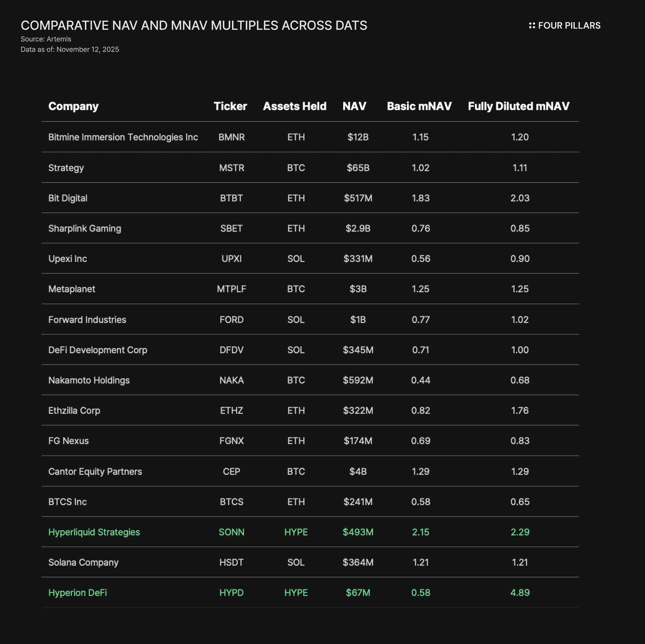Click the SONN ticker in green

(x=231, y=532)
